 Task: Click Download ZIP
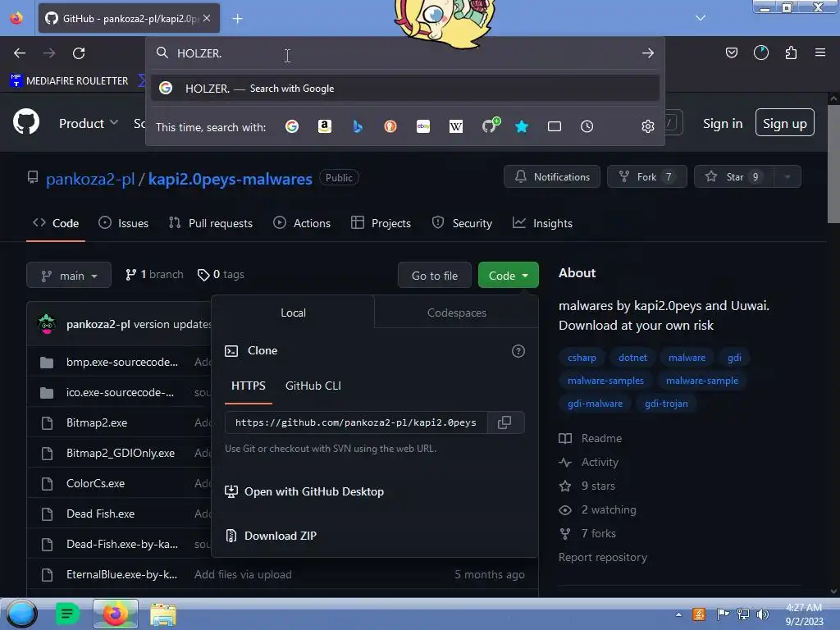point(281,536)
